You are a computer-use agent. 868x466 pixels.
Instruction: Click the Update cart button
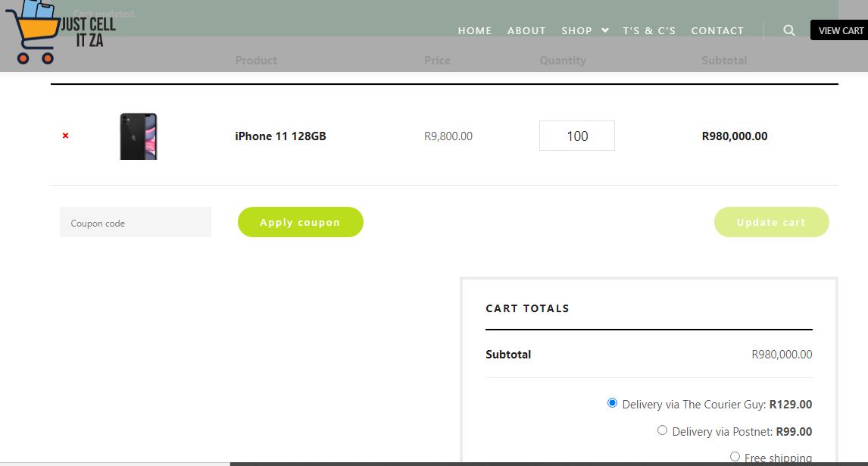coord(771,222)
